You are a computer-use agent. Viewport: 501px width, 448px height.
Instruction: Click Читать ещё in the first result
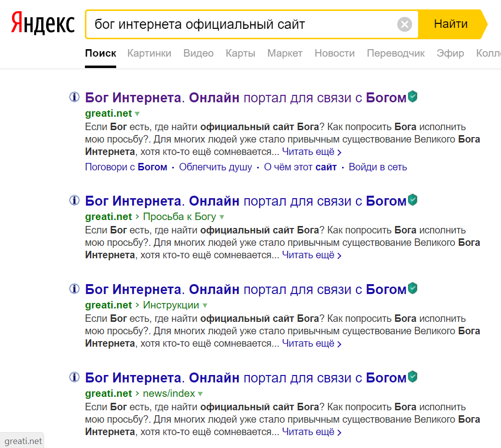coord(311,152)
